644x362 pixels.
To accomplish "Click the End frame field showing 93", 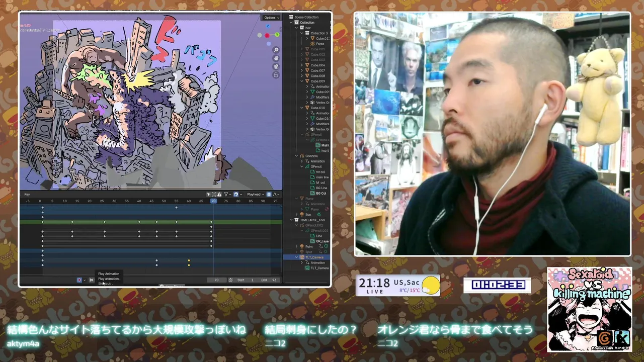I will pyautogui.click(x=269, y=280).
